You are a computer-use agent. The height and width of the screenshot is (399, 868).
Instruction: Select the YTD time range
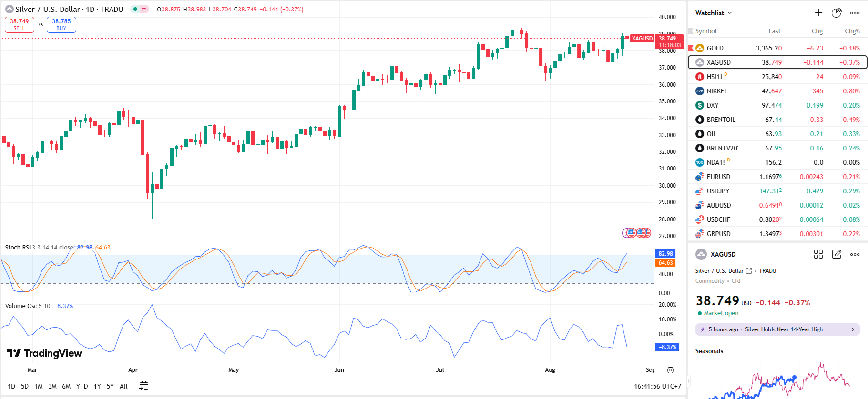82,386
